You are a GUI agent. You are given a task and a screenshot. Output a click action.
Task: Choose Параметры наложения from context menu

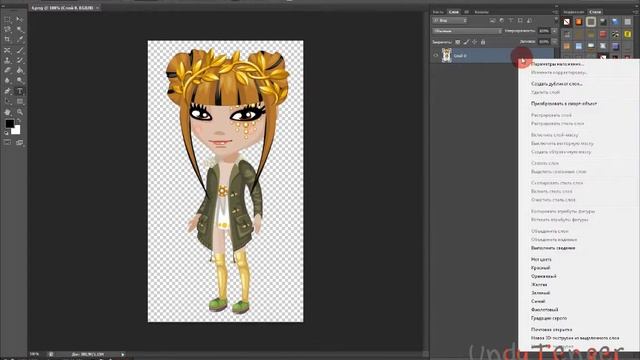coord(558,64)
